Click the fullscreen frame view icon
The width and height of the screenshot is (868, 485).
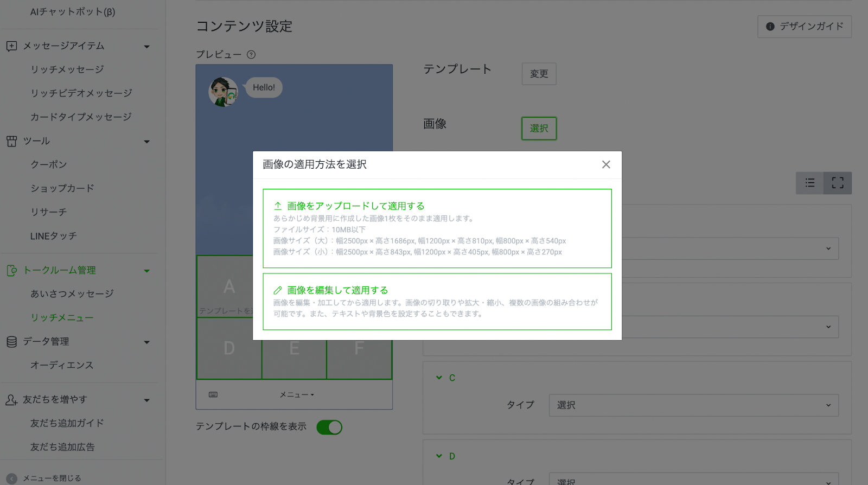(838, 183)
